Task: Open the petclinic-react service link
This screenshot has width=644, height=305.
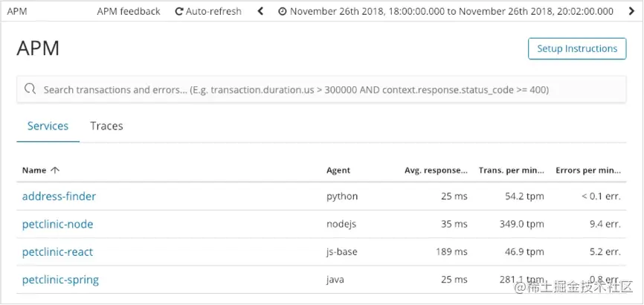Action: (x=58, y=252)
